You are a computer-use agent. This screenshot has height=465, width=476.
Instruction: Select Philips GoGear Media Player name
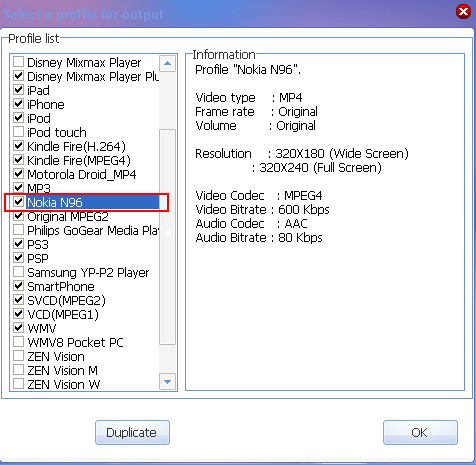[x=93, y=231]
